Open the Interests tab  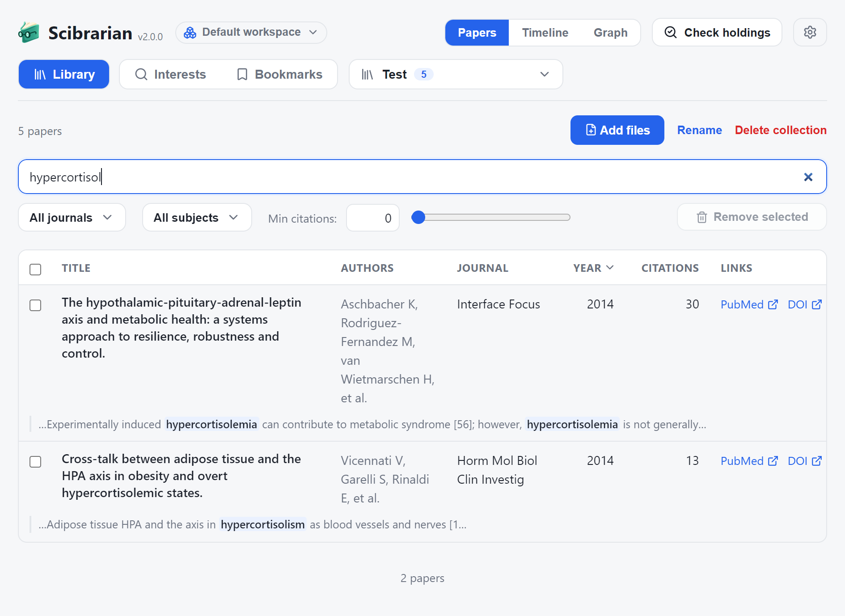[171, 74]
